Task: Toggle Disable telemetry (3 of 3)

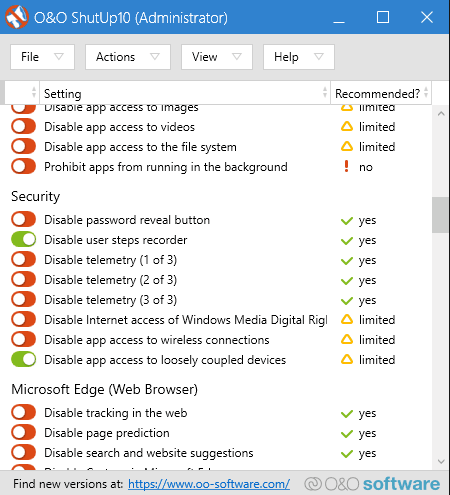Action: [x=23, y=300]
